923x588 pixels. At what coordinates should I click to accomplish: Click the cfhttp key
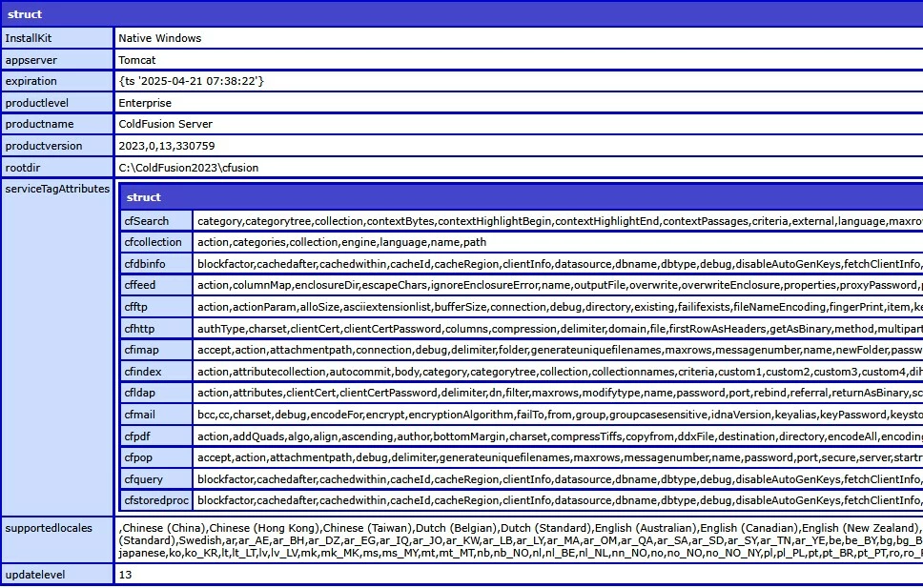coord(156,329)
